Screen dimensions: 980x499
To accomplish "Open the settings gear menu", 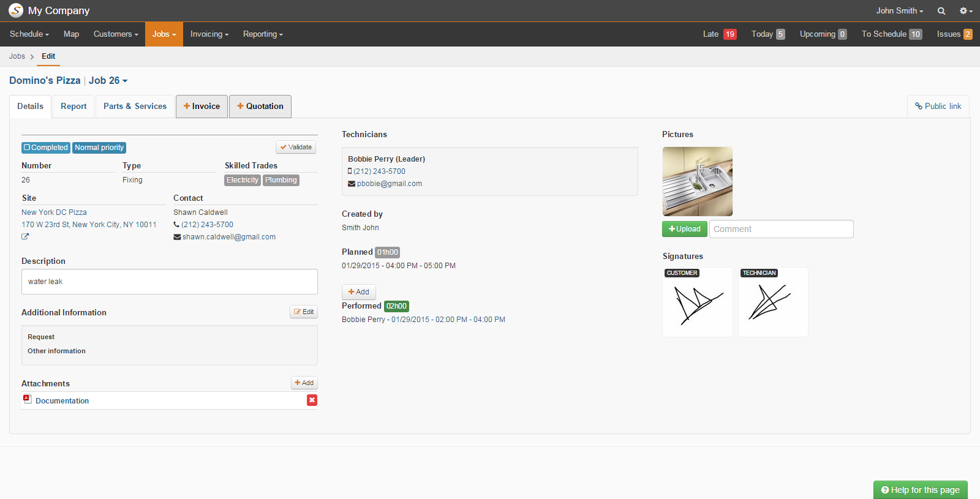I will pyautogui.click(x=966, y=11).
